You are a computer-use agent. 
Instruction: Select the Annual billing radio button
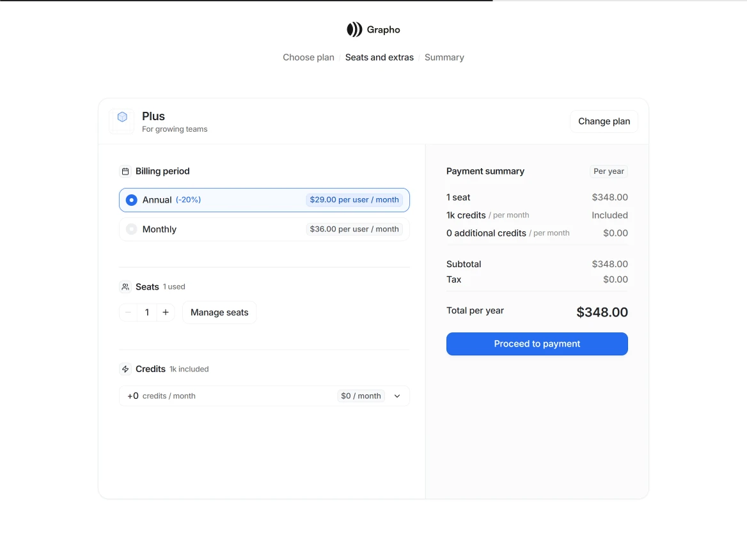132,200
